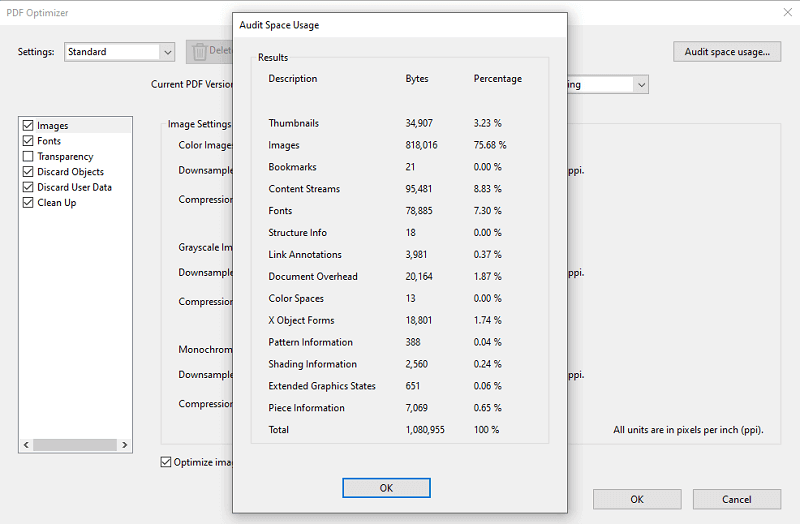The width and height of the screenshot is (800, 524).
Task: Click Cancel in the PDF Optimizer window
Action: click(736, 499)
